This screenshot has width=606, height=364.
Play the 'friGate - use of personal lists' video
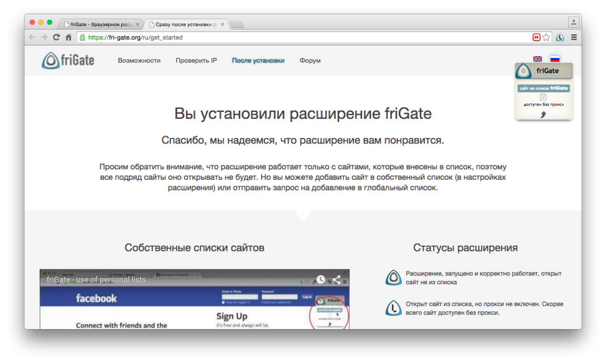[x=194, y=299]
